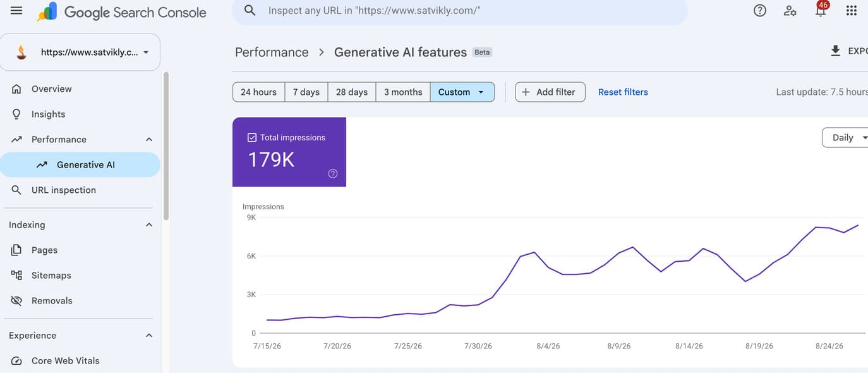The height and width of the screenshot is (373, 868).
Task: Click the 8/24/26 date label
Action: [830, 346]
